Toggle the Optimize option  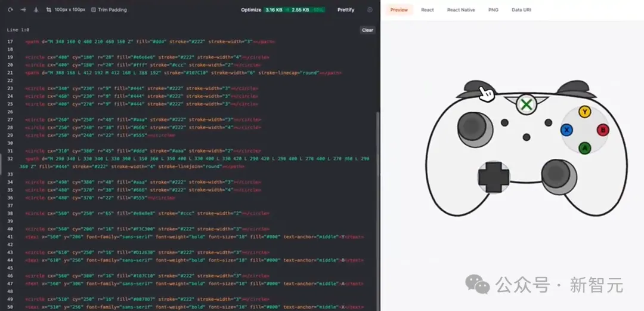pos(251,10)
